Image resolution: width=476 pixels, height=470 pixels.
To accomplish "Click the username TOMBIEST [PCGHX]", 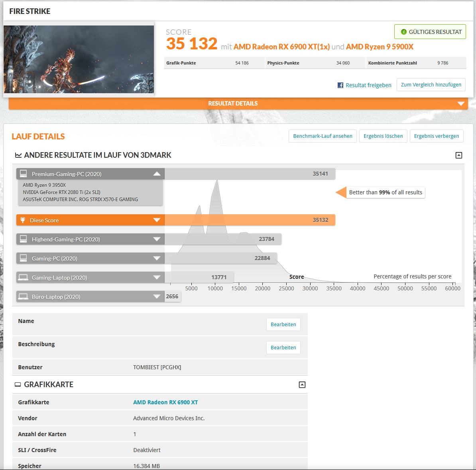I will pos(157,367).
